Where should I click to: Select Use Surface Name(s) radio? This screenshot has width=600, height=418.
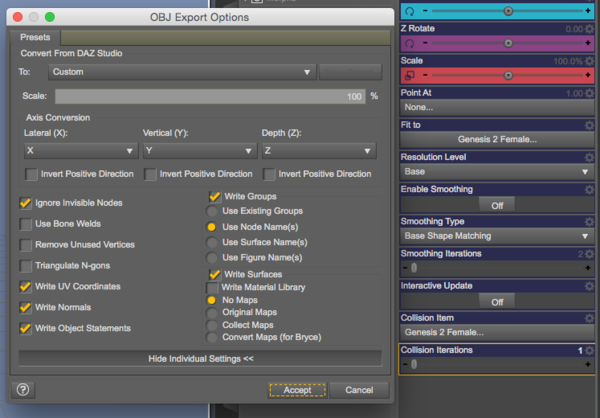(212, 242)
